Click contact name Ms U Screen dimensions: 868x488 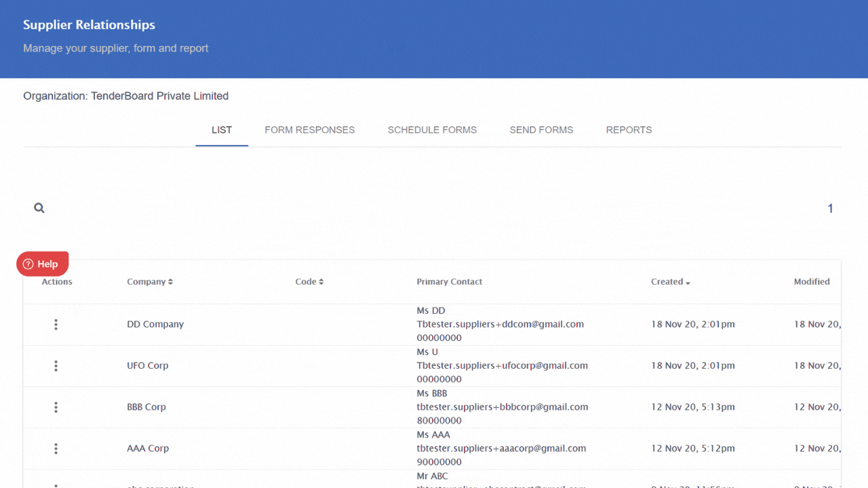click(x=427, y=352)
